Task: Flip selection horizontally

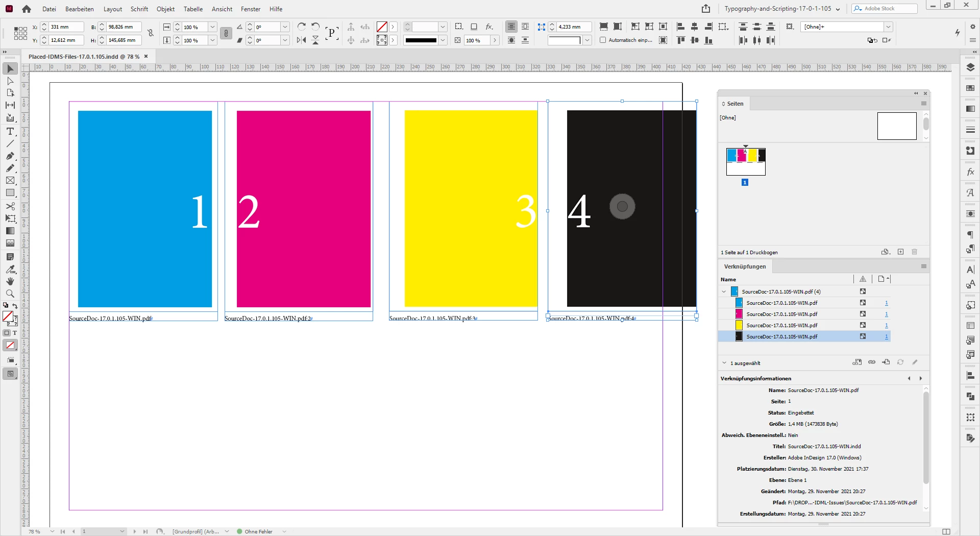Action: pyautogui.click(x=302, y=40)
